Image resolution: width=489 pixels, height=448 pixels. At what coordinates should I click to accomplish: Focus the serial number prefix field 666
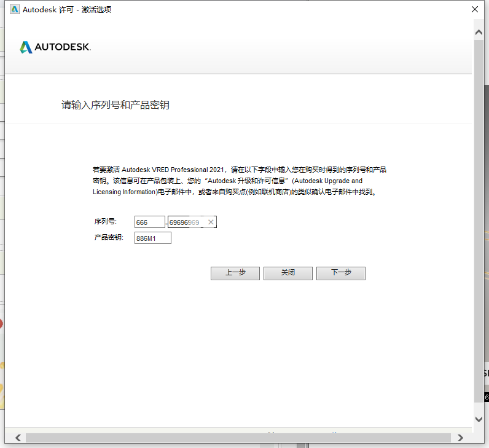point(150,222)
